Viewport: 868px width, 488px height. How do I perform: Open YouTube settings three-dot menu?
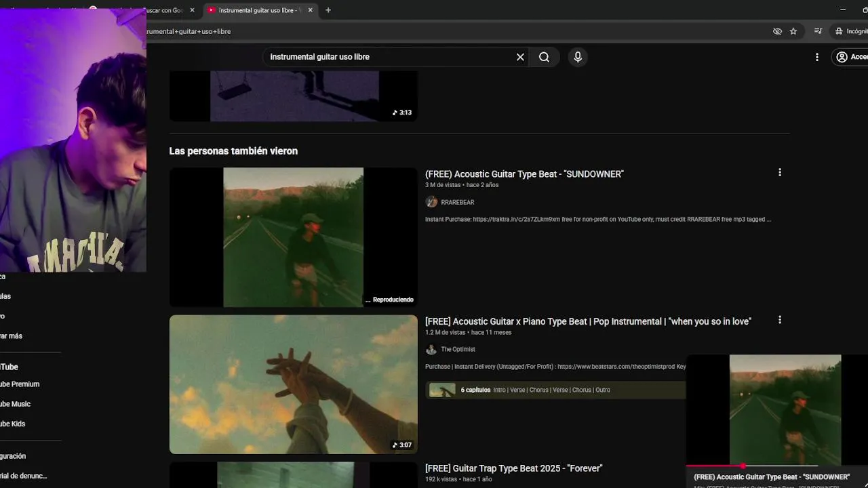816,57
